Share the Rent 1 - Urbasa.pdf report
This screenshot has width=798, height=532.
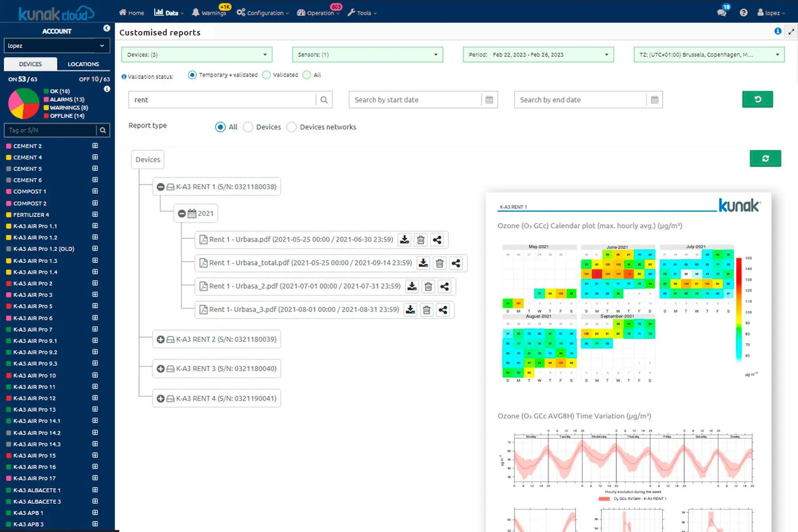tap(437, 240)
